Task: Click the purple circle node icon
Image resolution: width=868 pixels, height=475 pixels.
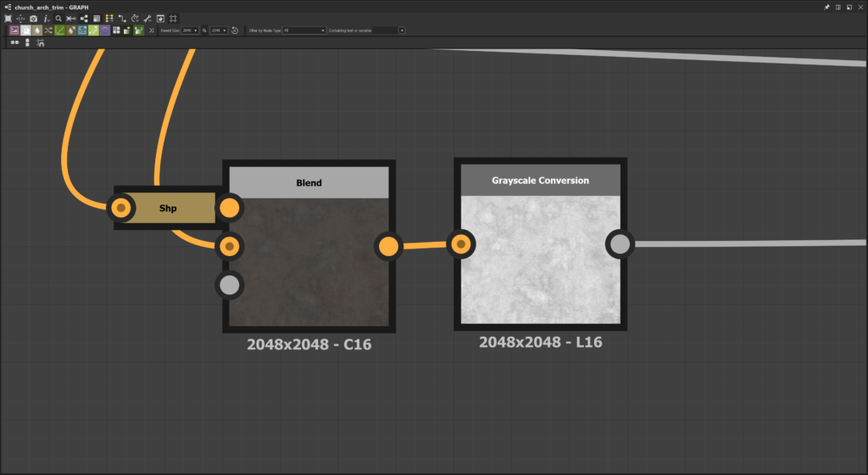Action: 105,31
